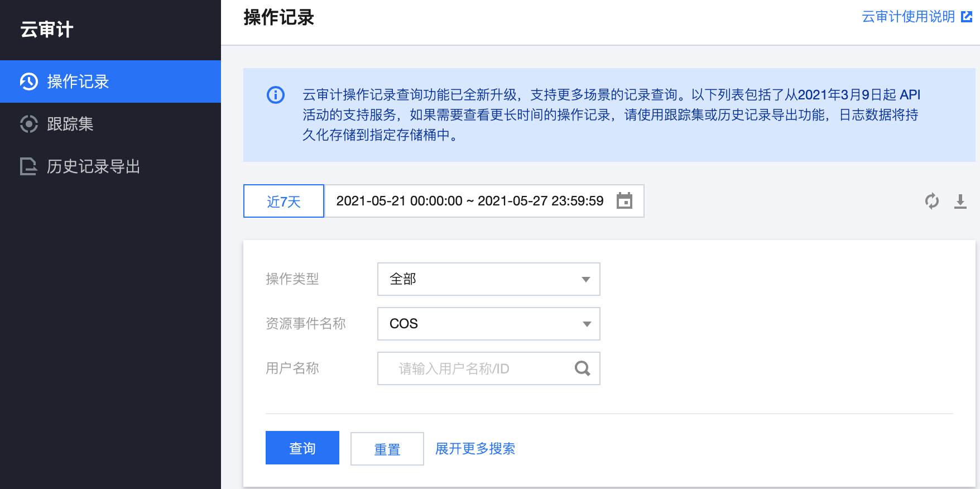
Task: Click the 重置 button
Action: tap(387, 449)
